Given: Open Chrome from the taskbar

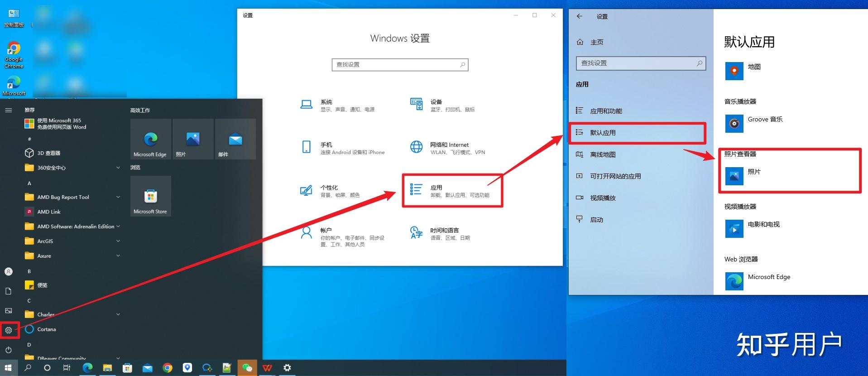Looking at the screenshot, I should 168,368.
